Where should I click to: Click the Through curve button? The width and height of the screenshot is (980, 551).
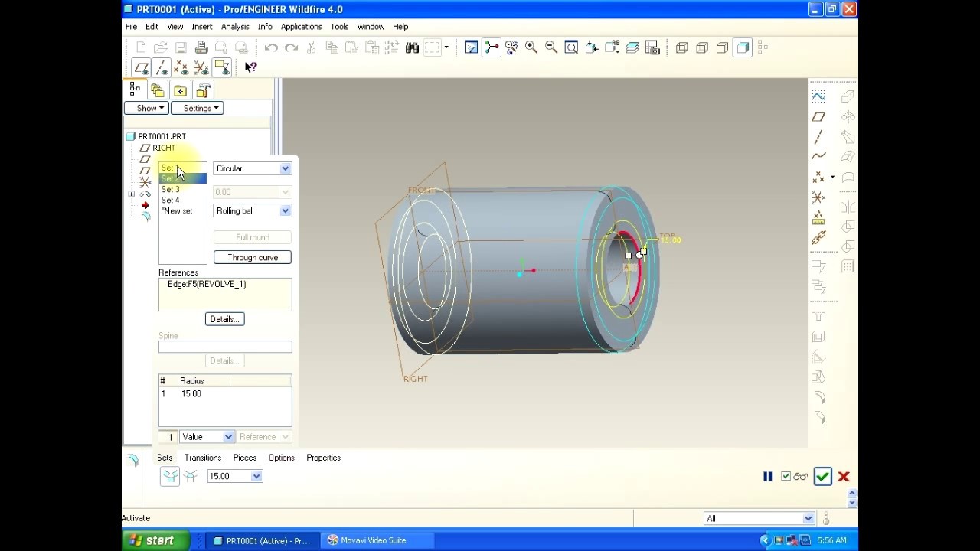pos(253,257)
